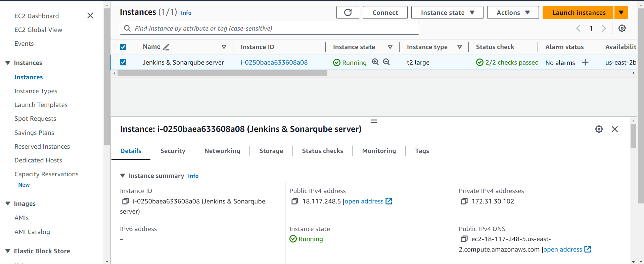Go to next page of instances

(x=604, y=28)
